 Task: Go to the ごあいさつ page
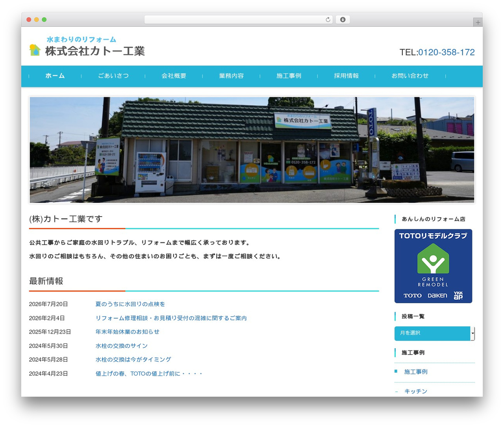[113, 76]
